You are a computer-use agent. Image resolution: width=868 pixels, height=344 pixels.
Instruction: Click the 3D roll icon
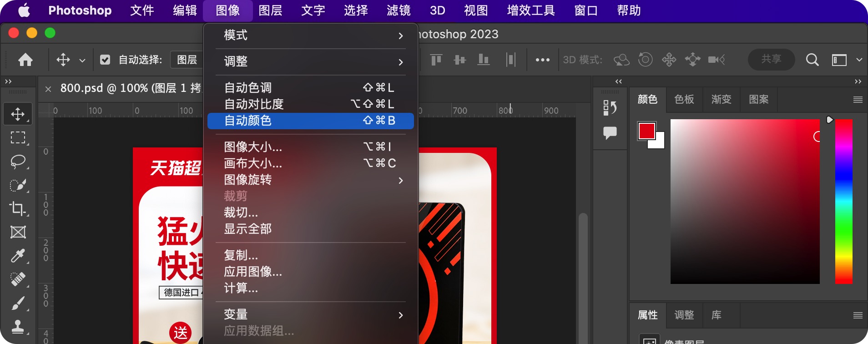click(645, 60)
